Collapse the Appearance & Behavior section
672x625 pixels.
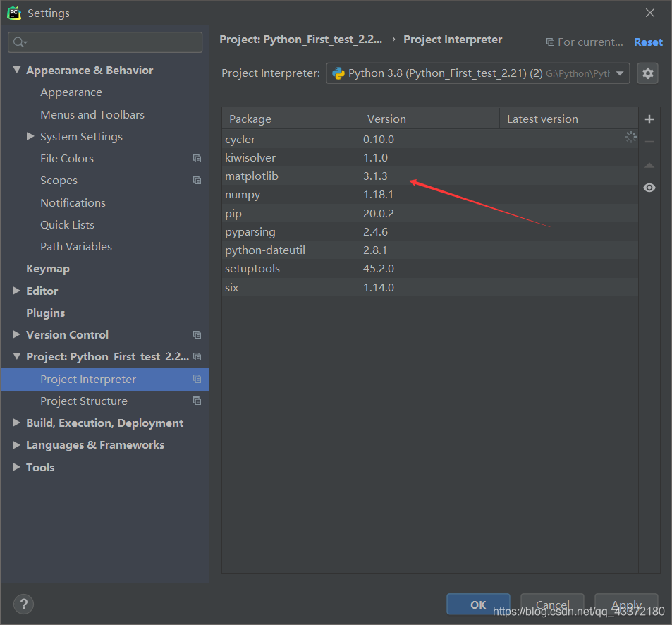[17, 69]
